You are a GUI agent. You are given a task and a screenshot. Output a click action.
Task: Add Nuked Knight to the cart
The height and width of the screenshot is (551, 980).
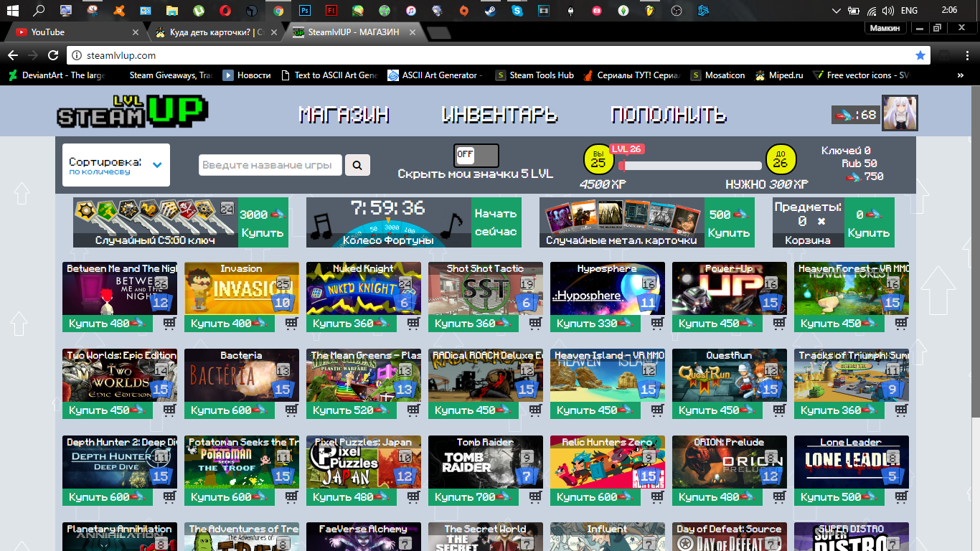[413, 324]
